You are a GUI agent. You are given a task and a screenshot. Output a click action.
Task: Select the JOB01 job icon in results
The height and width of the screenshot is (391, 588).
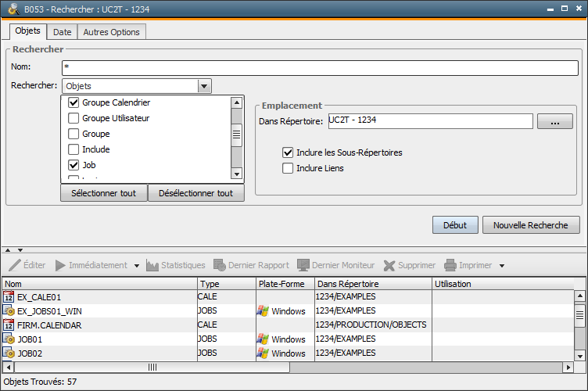(x=9, y=339)
